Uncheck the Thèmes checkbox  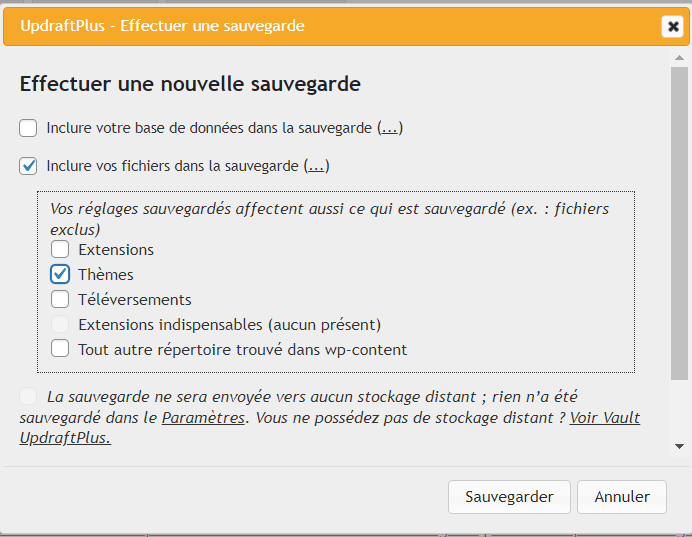pos(61,274)
